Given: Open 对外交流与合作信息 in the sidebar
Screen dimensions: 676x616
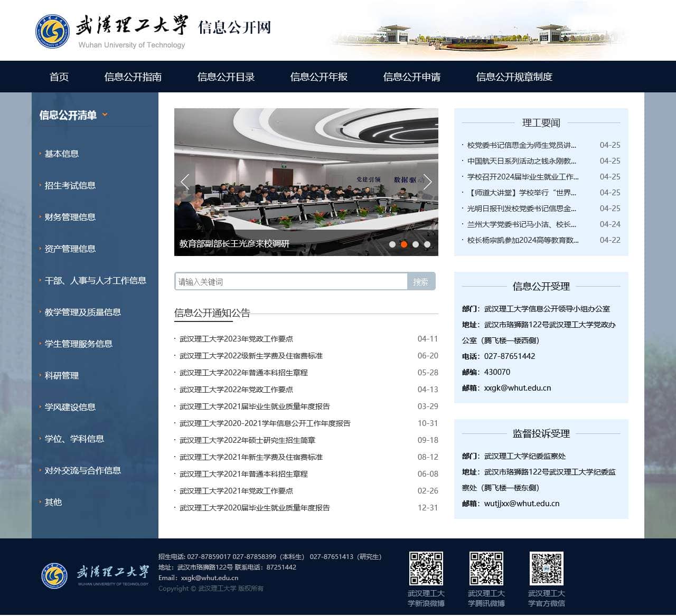Looking at the screenshot, I should 83,470.
